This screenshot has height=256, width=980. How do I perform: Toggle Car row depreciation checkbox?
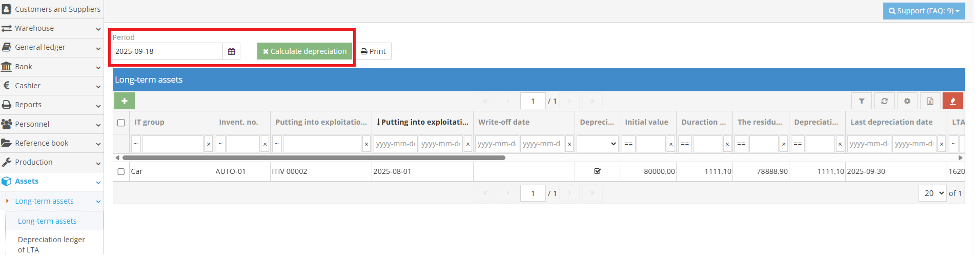point(597,171)
